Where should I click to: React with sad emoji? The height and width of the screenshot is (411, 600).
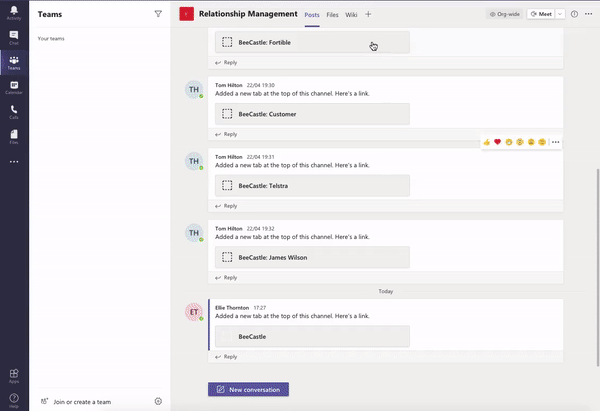coord(531,142)
